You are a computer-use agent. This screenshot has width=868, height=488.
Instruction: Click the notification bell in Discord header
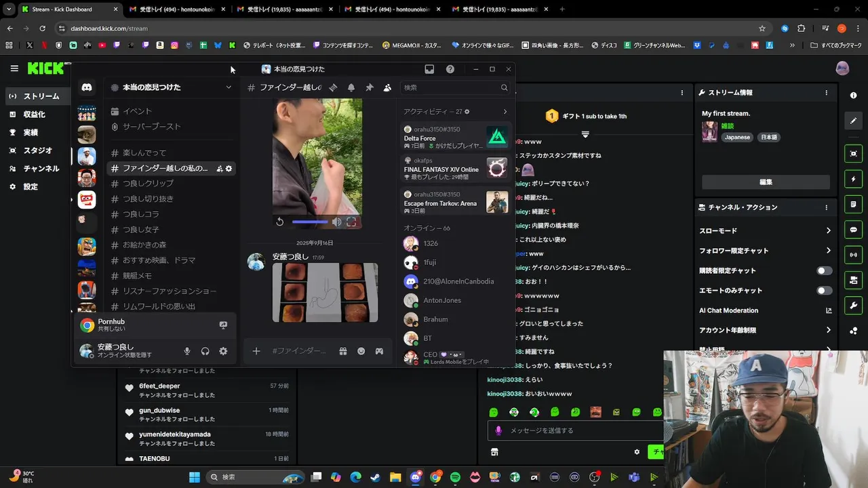(351, 87)
